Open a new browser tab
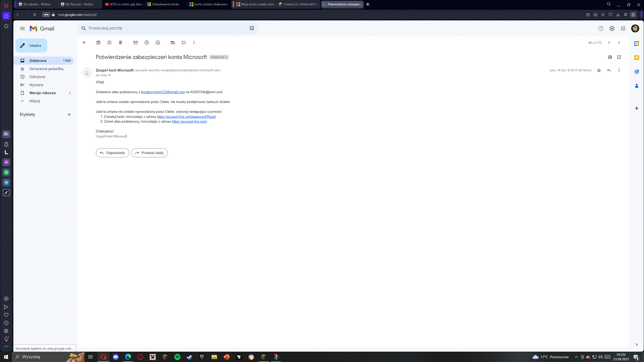This screenshot has height=362, width=644. tap(368, 4)
